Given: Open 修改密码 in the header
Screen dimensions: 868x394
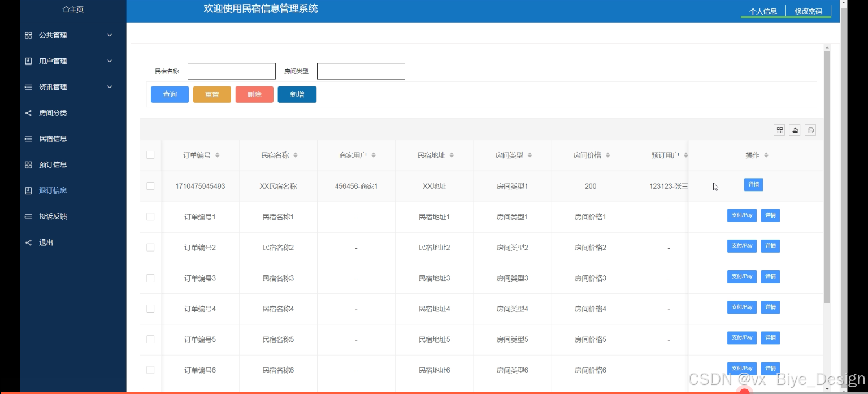Looking at the screenshot, I should coord(808,11).
